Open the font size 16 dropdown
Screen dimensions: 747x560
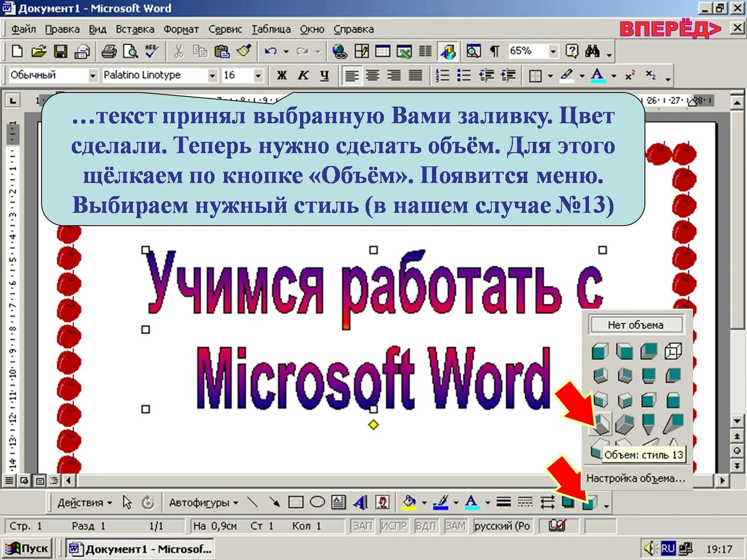pos(258,75)
